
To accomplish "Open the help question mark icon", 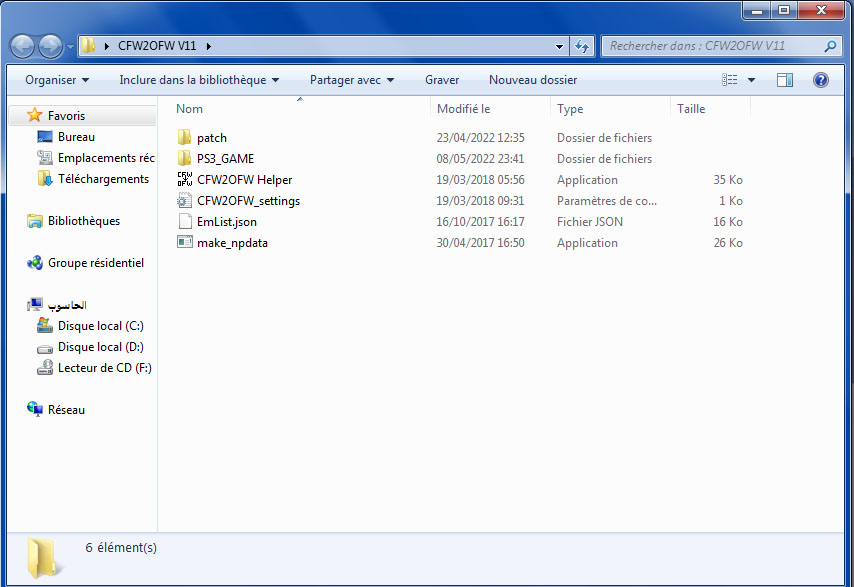I will 821,80.
